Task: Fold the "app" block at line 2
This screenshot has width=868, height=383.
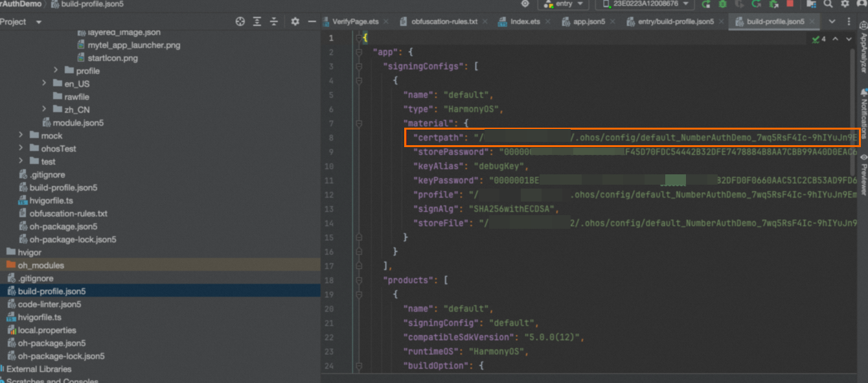Action: [x=358, y=52]
